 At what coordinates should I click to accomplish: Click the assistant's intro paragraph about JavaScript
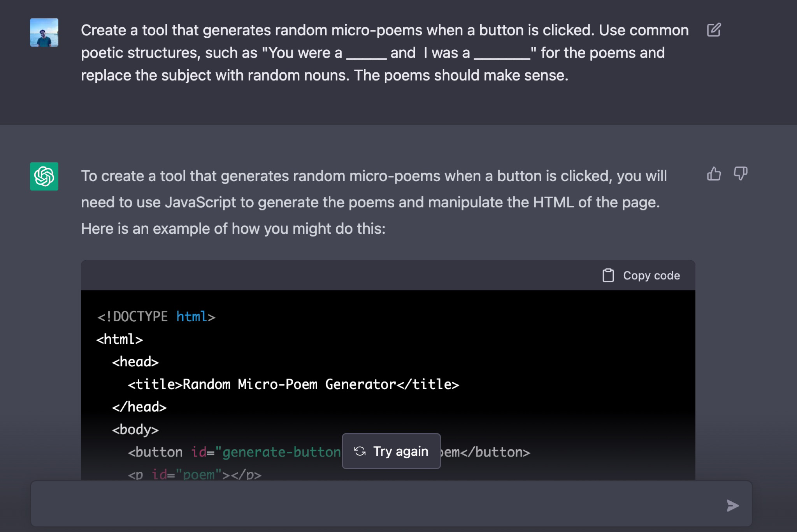[x=373, y=202]
